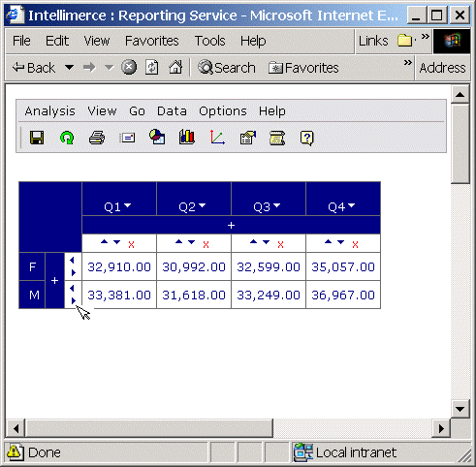Select the M row header
The width and height of the screenshot is (476, 467).
point(32,295)
